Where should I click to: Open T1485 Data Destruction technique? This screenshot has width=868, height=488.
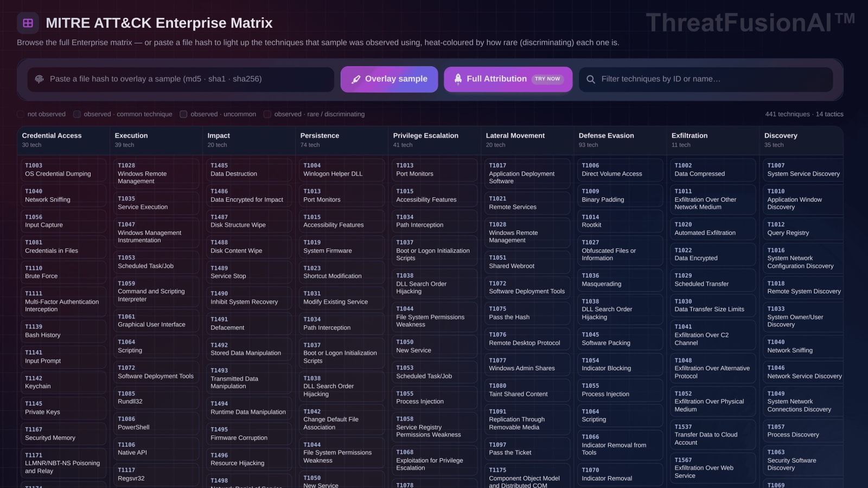(x=249, y=170)
